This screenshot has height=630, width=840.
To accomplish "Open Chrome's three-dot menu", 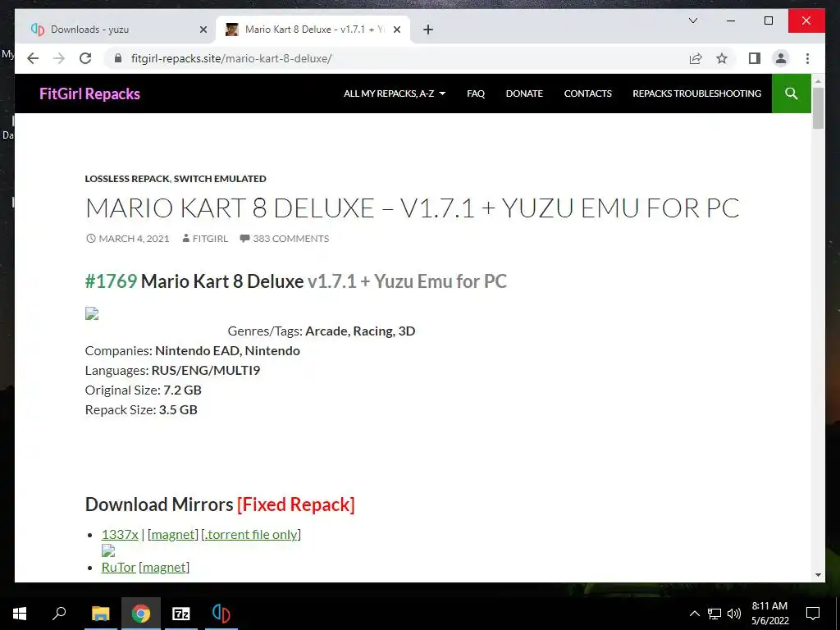I will (807, 58).
